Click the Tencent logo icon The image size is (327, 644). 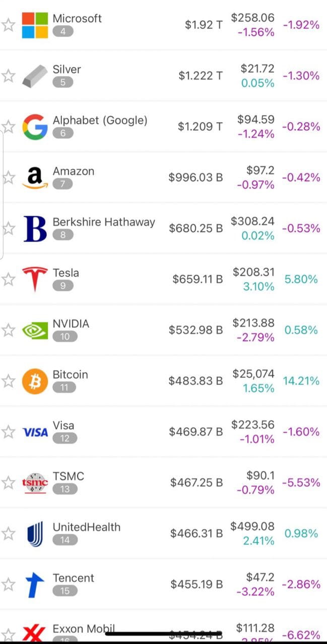tap(33, 584)
